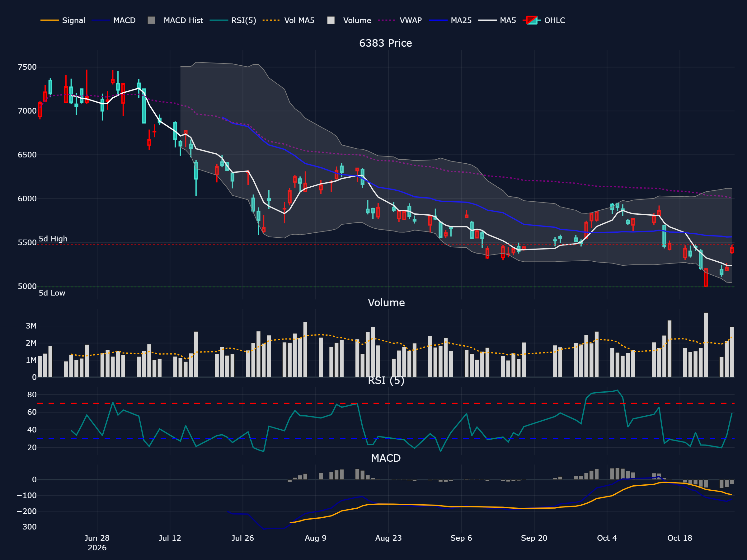Click the '6383 Price' chart title
Image resolution: width=747 pixels, height=560 pixels.
[x=386, y=43]
